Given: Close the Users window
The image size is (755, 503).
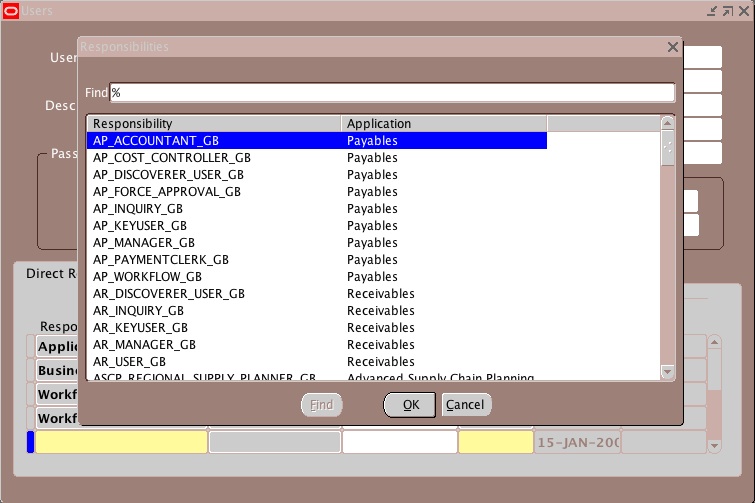Looking at the screenshot, I should tap(744, 11).
